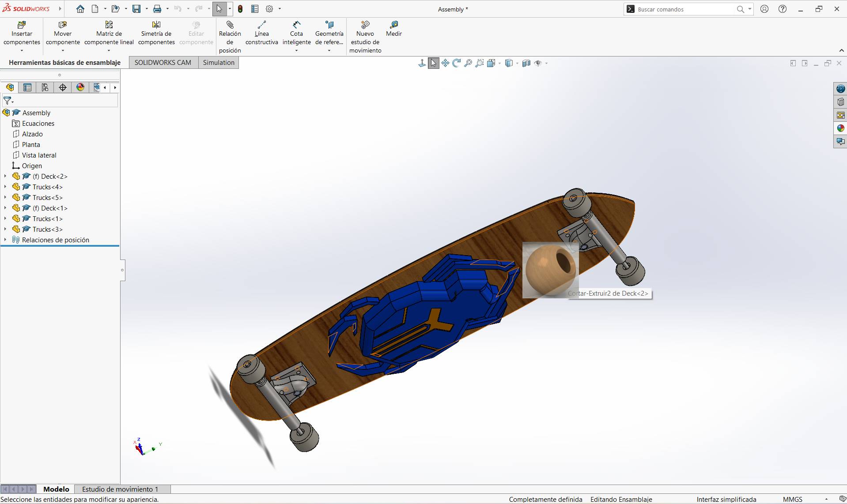Screen dimensions: 847x504
Task: Collapse the ribbon with the chevron arrow
Action: pyautogui.click(x=842, y=50)
